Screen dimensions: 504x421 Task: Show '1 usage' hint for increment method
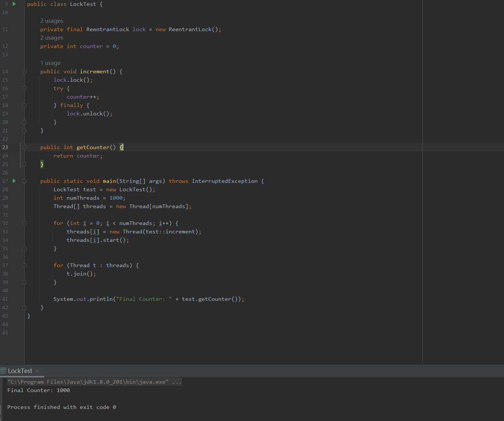click(x=51, y=63)
